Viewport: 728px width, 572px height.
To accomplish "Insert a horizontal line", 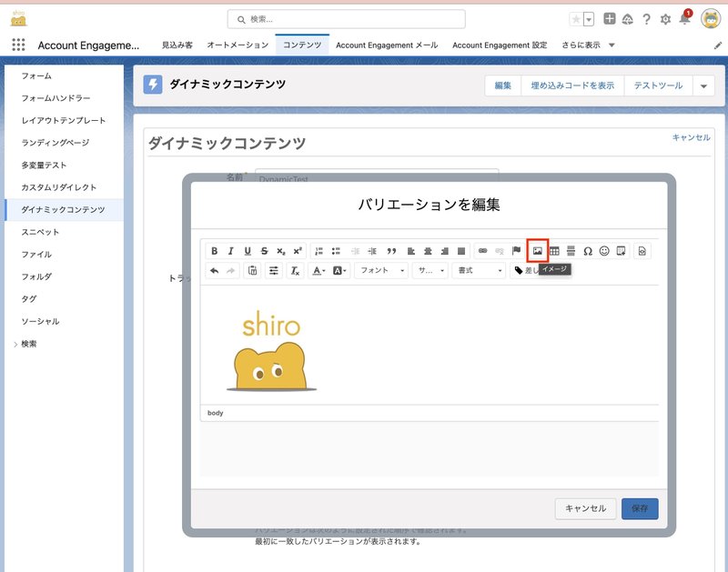I will [571, 251].
